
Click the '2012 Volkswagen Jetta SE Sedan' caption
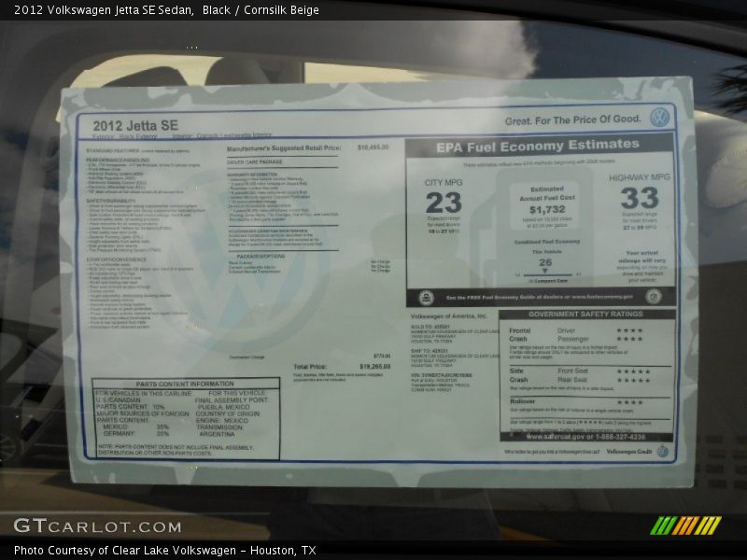[104, 10]
